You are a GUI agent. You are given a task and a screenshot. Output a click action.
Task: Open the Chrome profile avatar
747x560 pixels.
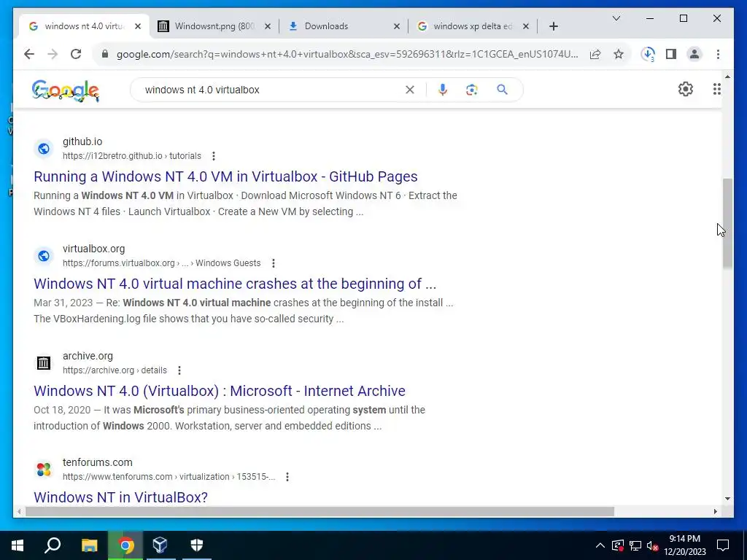coord(694,54)
